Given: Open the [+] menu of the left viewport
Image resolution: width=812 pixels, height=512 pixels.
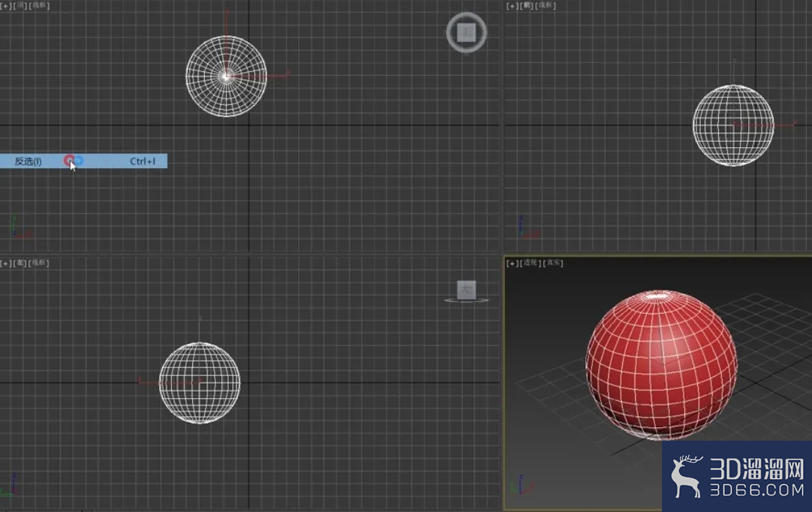Looking at the screenshot, I should [5, 263].
